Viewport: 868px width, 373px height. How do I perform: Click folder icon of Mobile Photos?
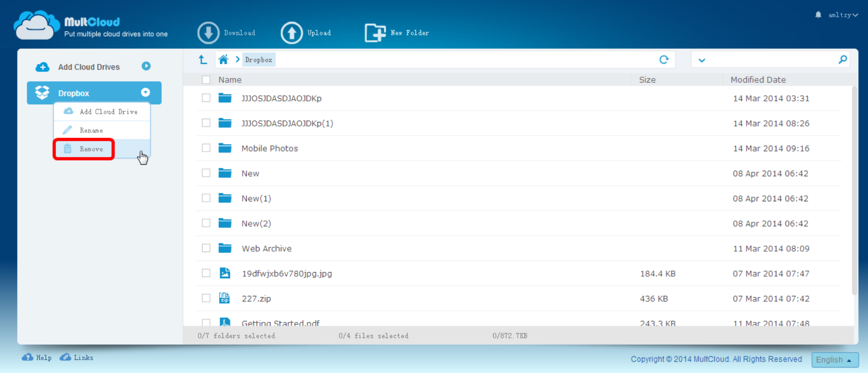pyautogui.click(x=225, y=148)
